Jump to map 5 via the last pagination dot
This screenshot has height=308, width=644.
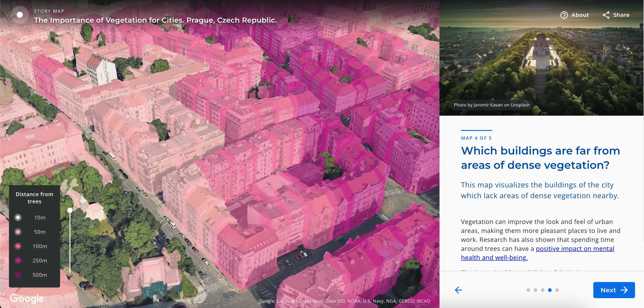point(557,290)
